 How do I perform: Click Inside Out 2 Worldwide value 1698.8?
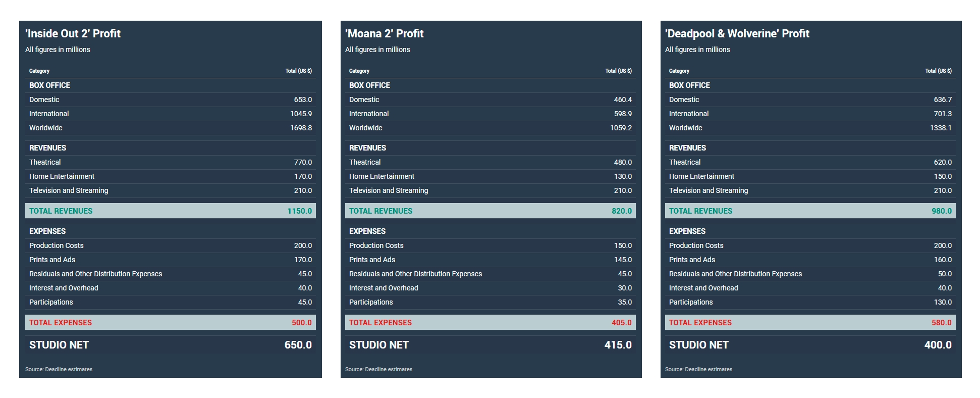pos(301,128)
